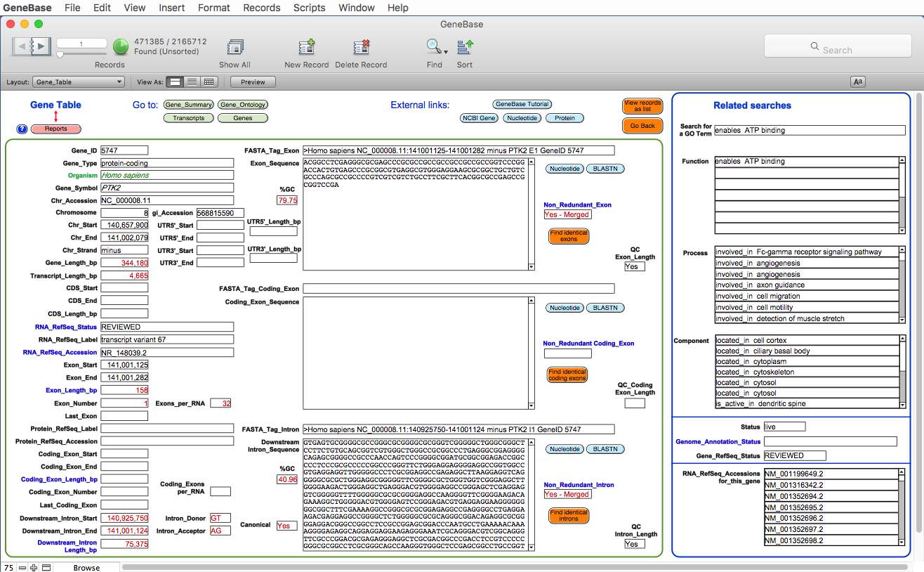Select 'located_in ciliary basal body' row

806,351
